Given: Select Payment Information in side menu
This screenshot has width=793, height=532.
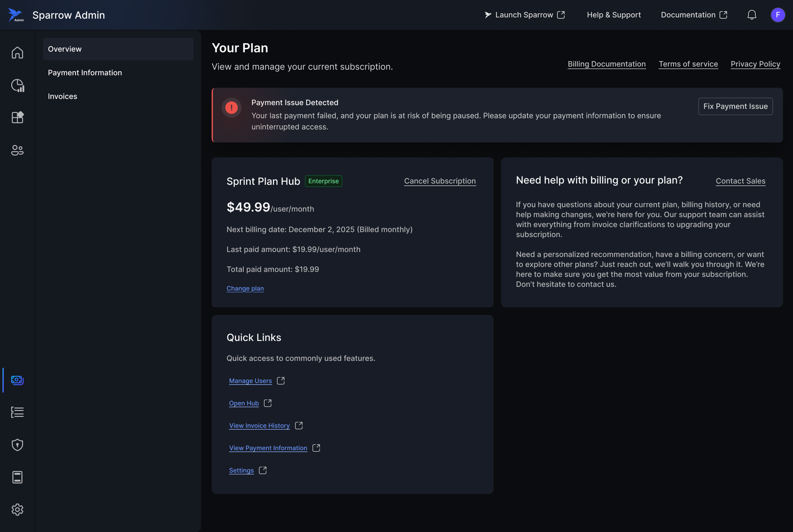Looking at the screenshot, I should click(x=85, y=73).
